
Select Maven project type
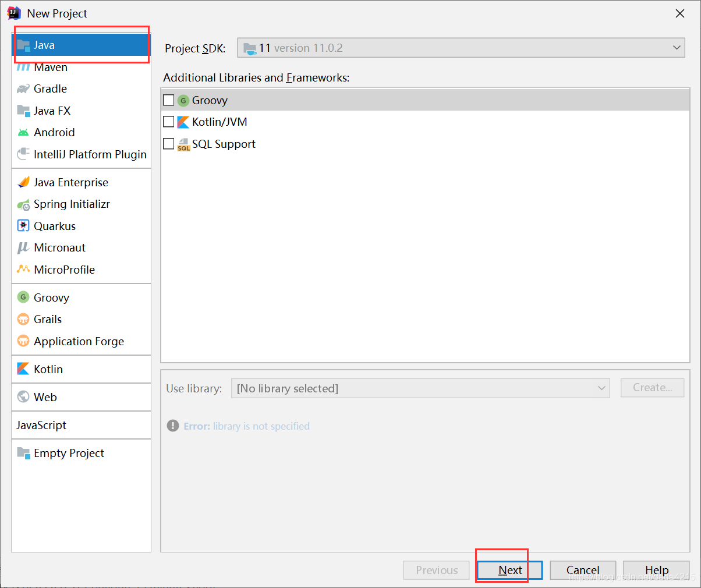(81, 67)
